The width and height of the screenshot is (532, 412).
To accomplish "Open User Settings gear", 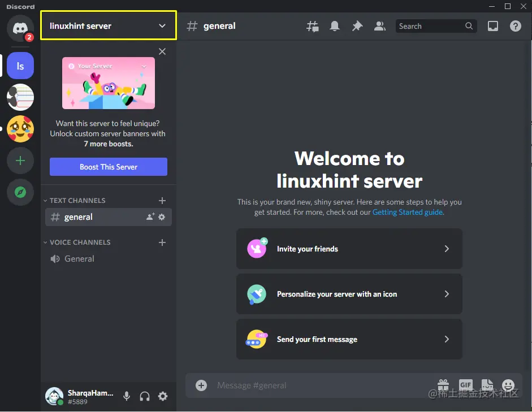I will pyautogui.click(x=163, y=396).
